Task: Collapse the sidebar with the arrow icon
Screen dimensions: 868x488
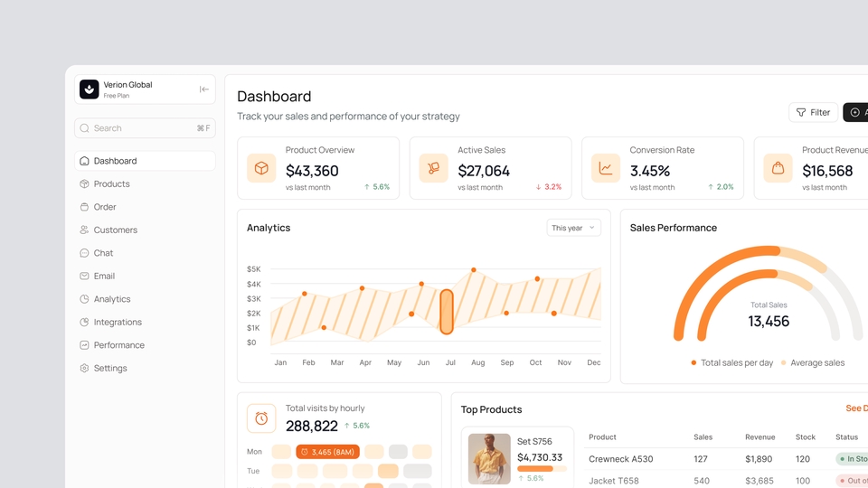Action: pyautogui.click(x=204, y=89)
